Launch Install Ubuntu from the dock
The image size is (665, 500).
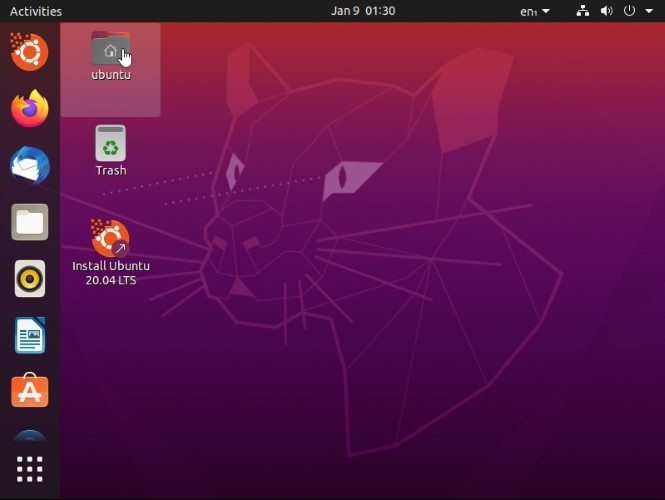[x=29, y=52]
